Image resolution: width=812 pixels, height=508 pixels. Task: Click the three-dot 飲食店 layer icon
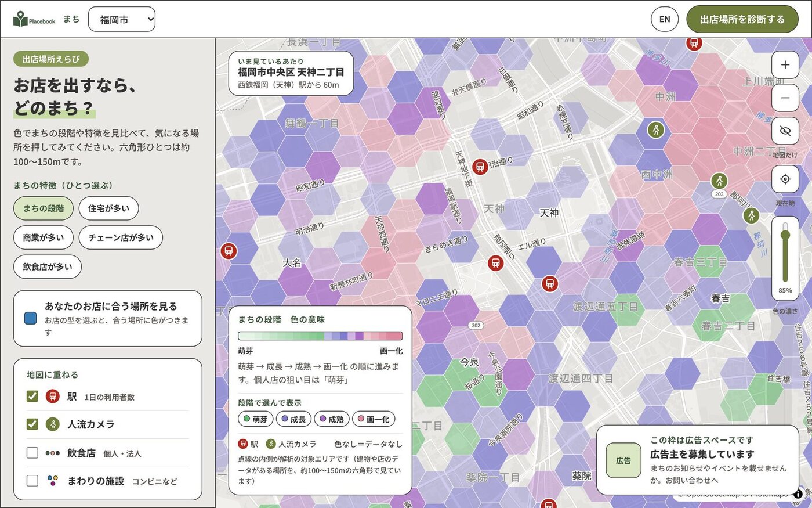coord(53,453)
